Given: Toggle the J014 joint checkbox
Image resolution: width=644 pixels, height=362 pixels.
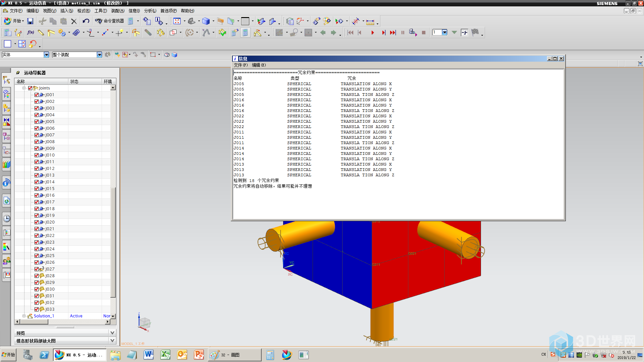Looking at the screenshot, I should 37,182.
